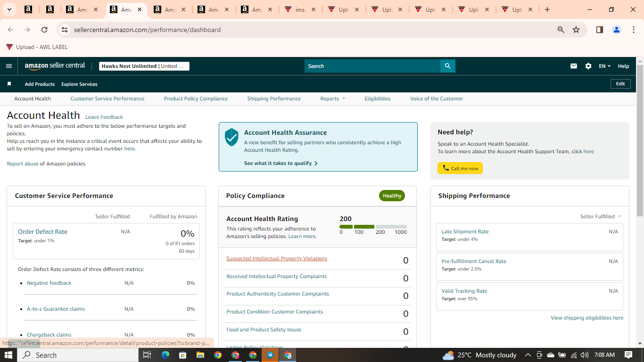Open File Explorer from the taskbar
This screenshot has height=362, width=644.
200,355
